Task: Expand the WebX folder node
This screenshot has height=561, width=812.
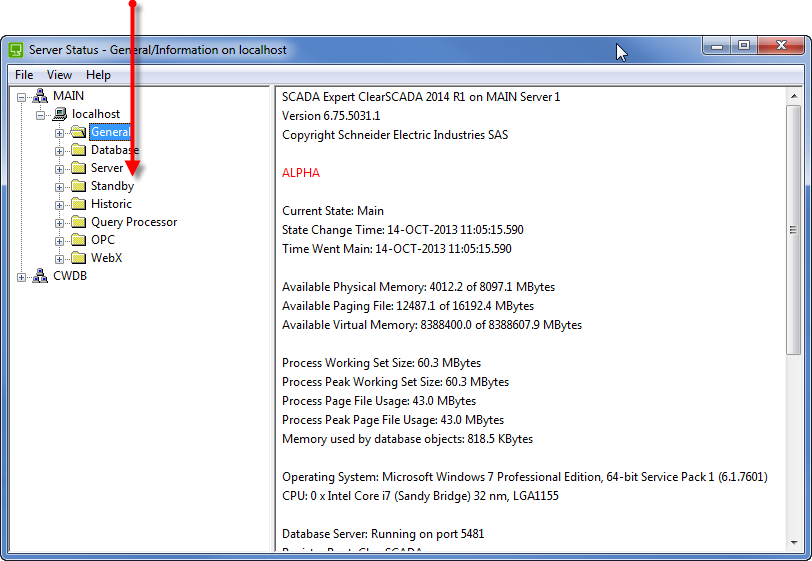Action: pos(60,258)
